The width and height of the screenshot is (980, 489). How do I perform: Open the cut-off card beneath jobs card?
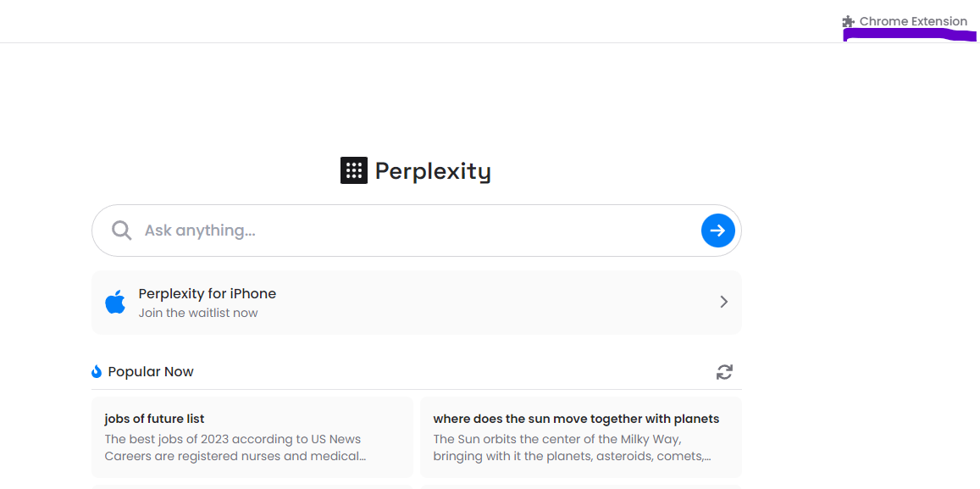point(252,486)
